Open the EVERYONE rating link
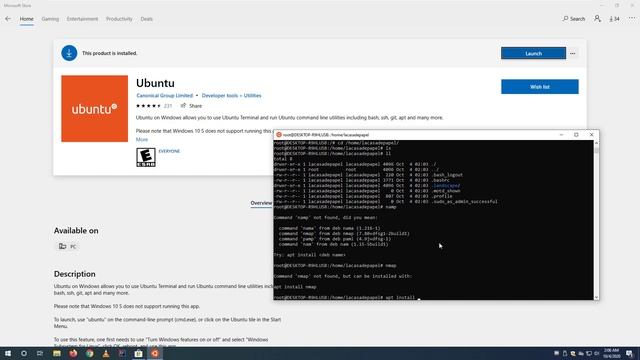 point(169,151)
